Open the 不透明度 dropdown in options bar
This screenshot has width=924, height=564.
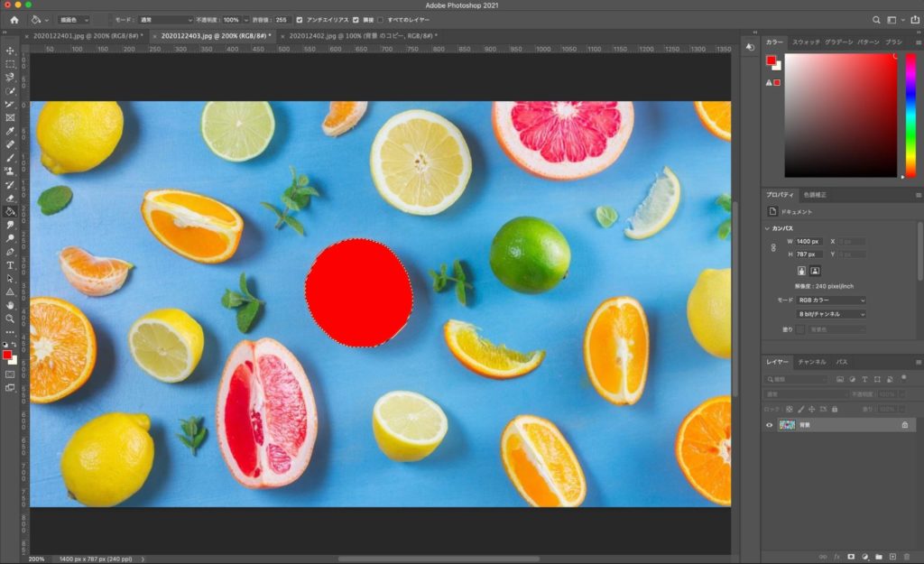[x=245, y=20]
